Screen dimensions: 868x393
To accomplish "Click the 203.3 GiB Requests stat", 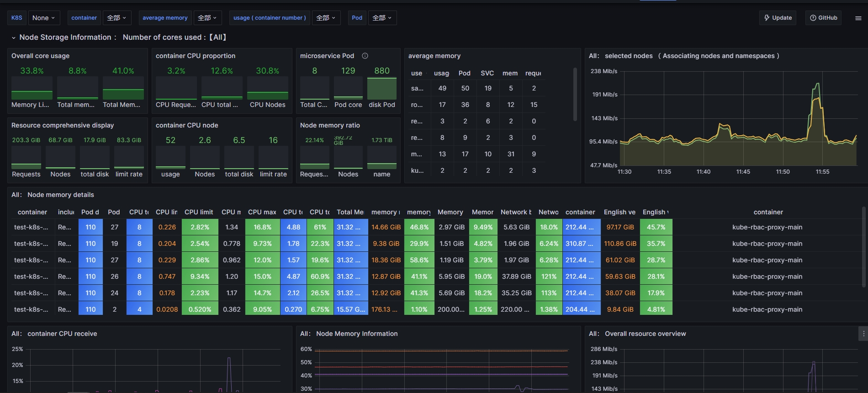I will pyautogui.click(x=26, y=157).
